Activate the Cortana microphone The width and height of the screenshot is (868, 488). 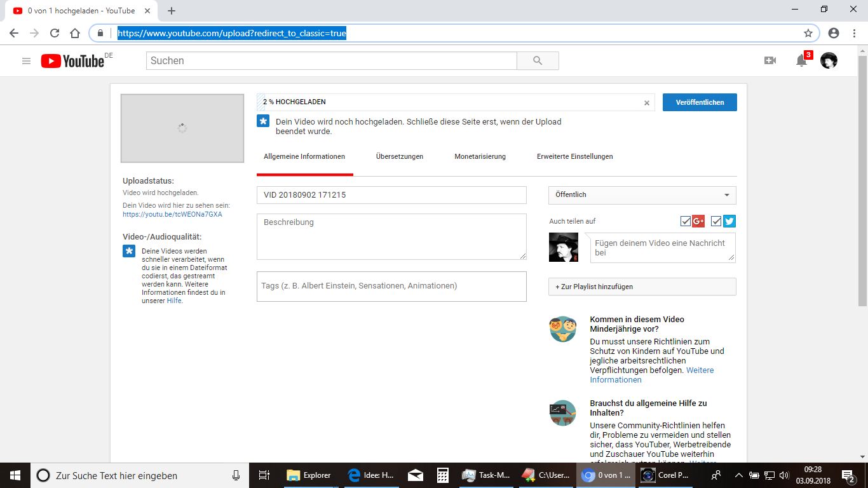point(236,475)
